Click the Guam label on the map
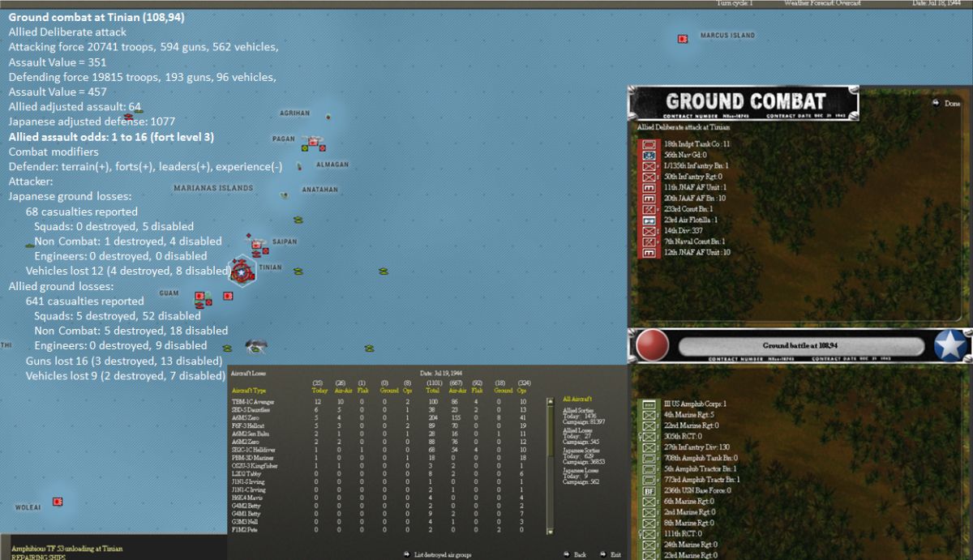973x560 pixels. click(x=169, y=293)
